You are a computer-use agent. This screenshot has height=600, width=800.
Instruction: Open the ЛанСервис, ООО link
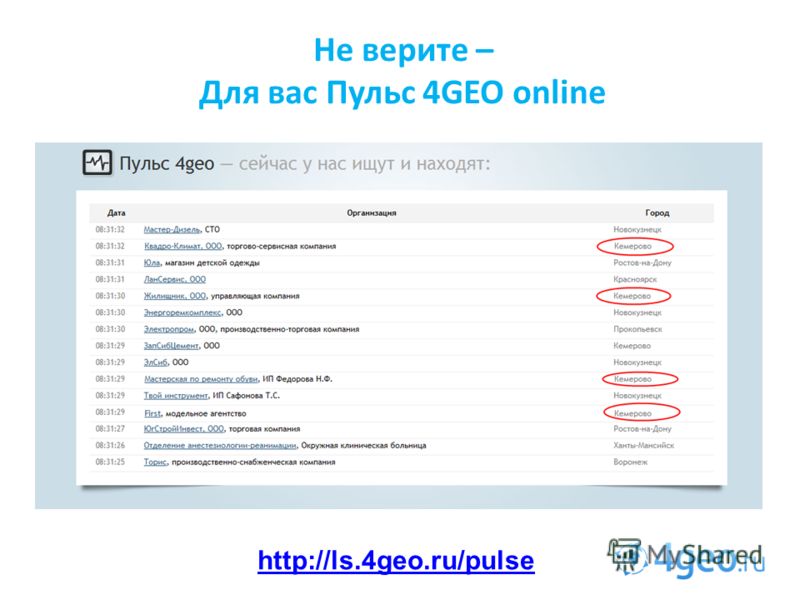(x=175, y=279)
